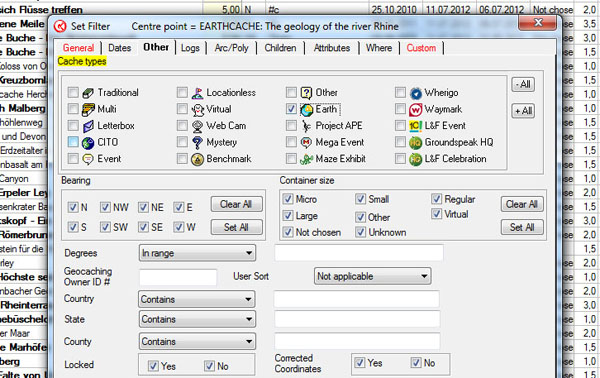Uncheck the Earth cache type checkbox

(x=291, y=109)
